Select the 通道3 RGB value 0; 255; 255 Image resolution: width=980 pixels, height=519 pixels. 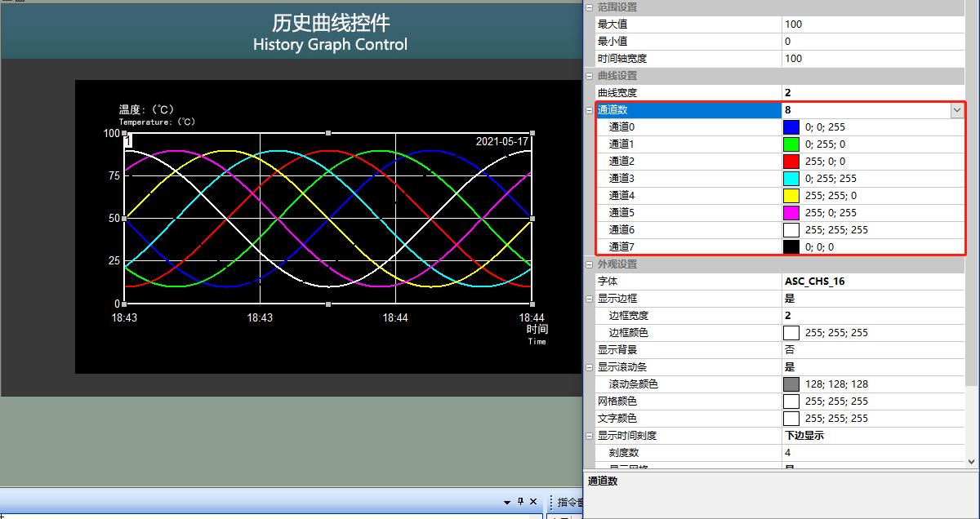click(831, 179)
